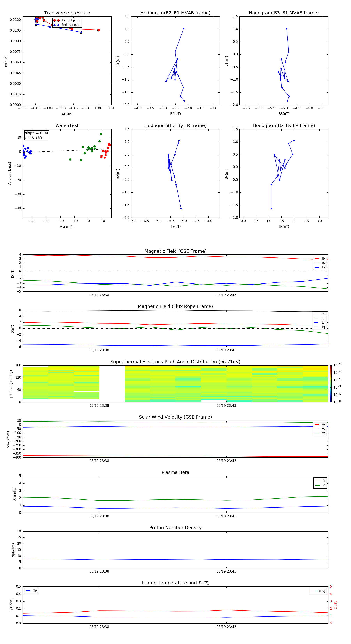Click the white data gap in pitch angle plot

point(112,383)
